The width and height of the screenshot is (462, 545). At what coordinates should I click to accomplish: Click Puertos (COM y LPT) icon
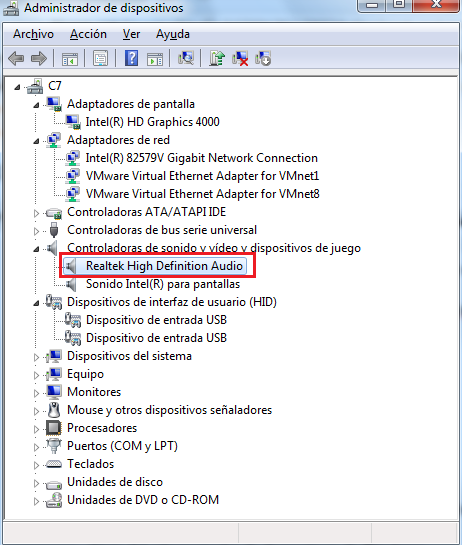[54, 446]
